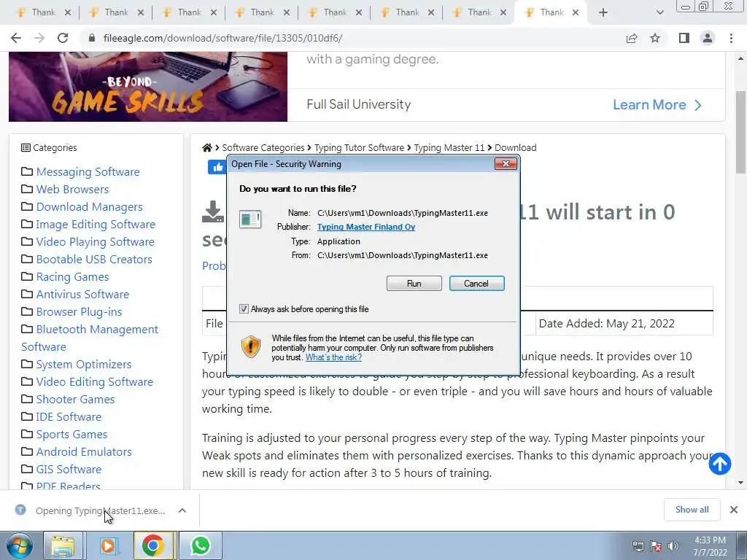Bookmark this tab with star icon
The width and height of the screenshot is (747, 560).
[655, 38]
